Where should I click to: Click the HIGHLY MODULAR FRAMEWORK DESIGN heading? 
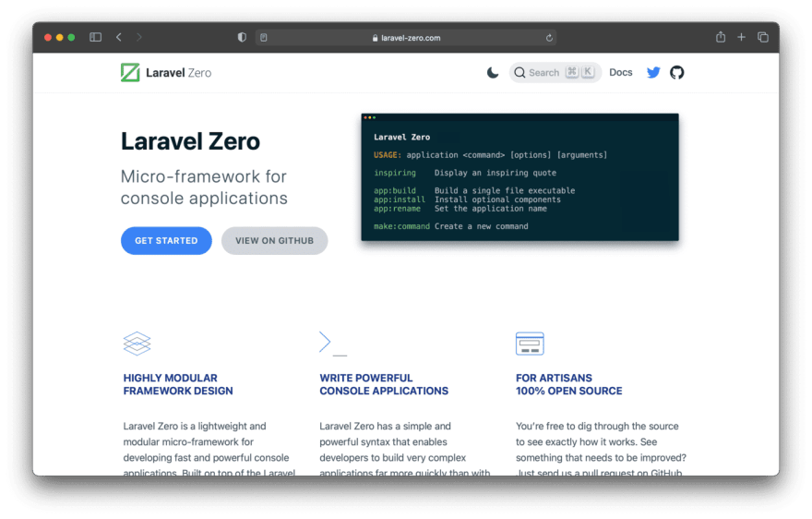178,384
